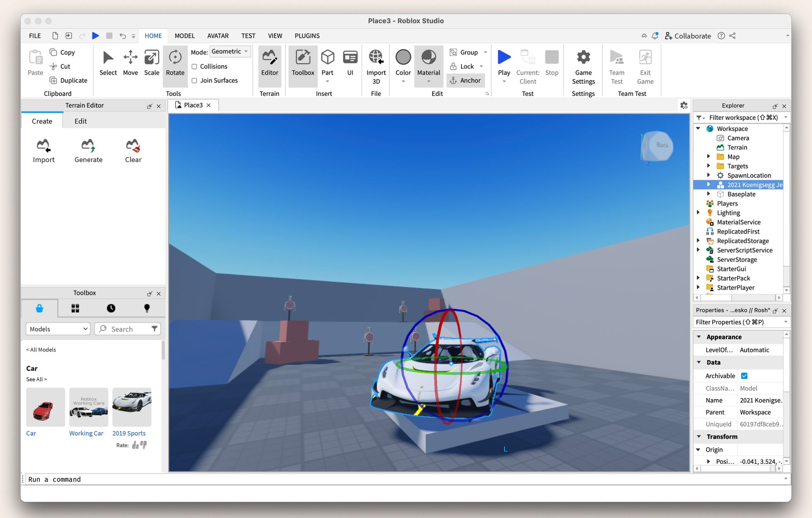Enable the Join Surfaces checkbox
812x518 pixels.
point(194,80)
